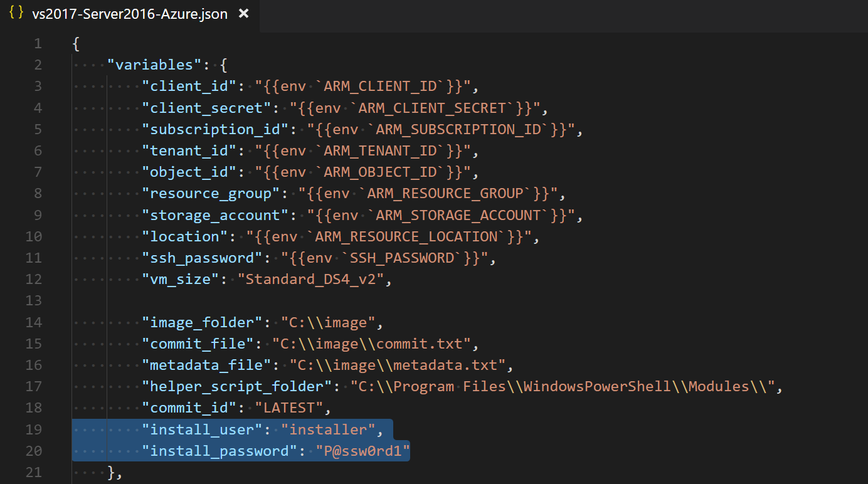Click the highlighted "install_password" value
The image size is (868, 484).
coord(362,450)
